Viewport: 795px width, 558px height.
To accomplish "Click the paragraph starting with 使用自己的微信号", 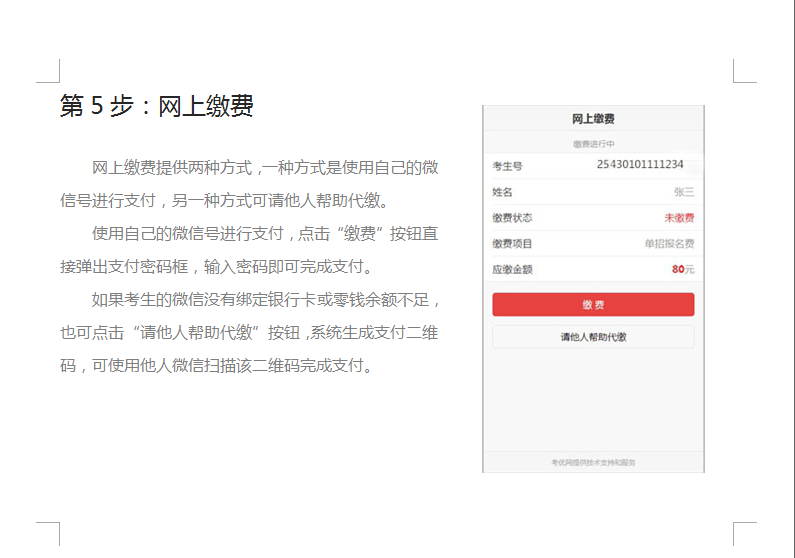I will [250, 250].
